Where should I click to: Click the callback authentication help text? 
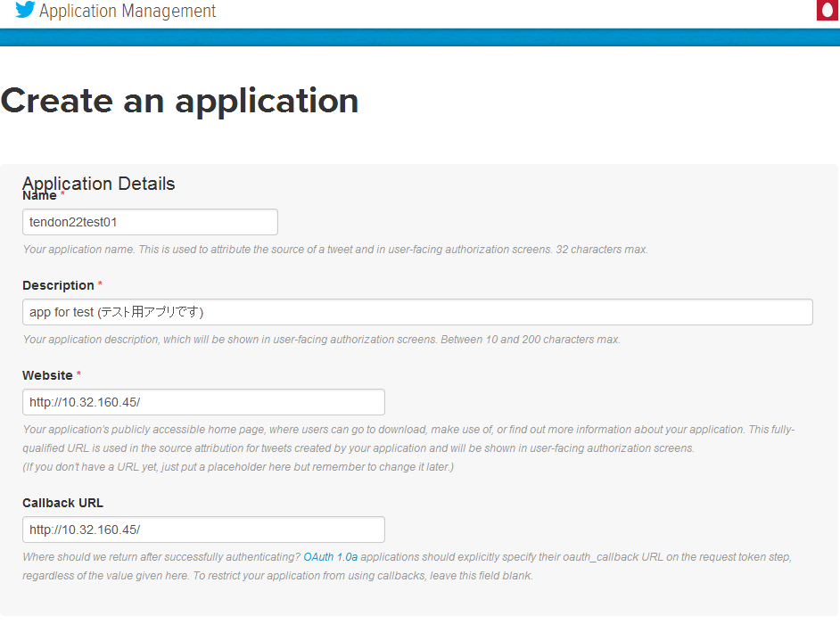coord(408,566)
